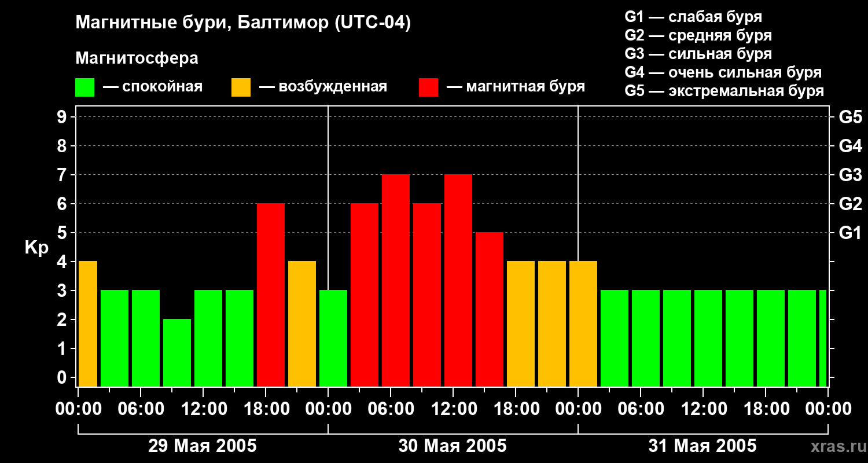Click 00:00 label between 30 and 31 Мая
This screenshot has width=868, height=463.
coord(578,409)
